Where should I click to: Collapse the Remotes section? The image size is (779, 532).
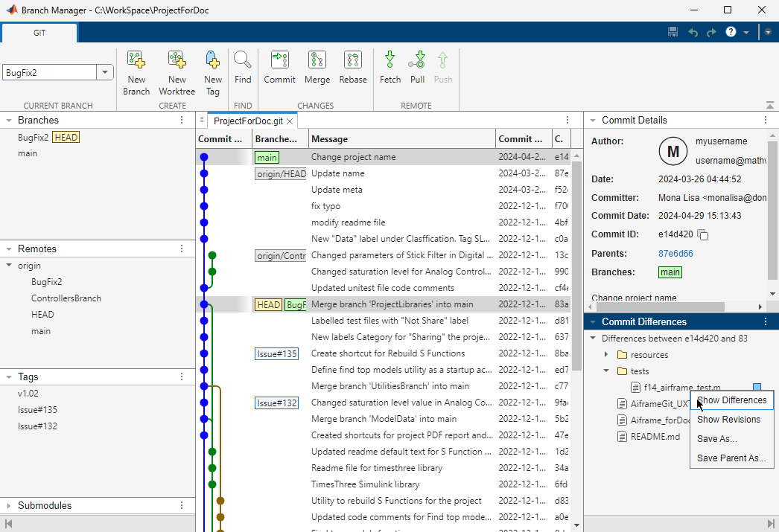7,249
